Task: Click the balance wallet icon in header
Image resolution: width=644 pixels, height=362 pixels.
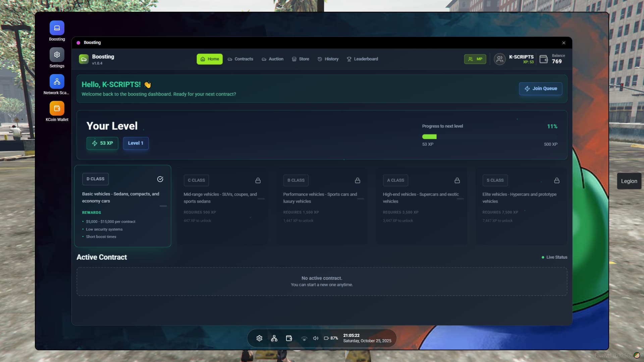Action: [x=543, y=59]
